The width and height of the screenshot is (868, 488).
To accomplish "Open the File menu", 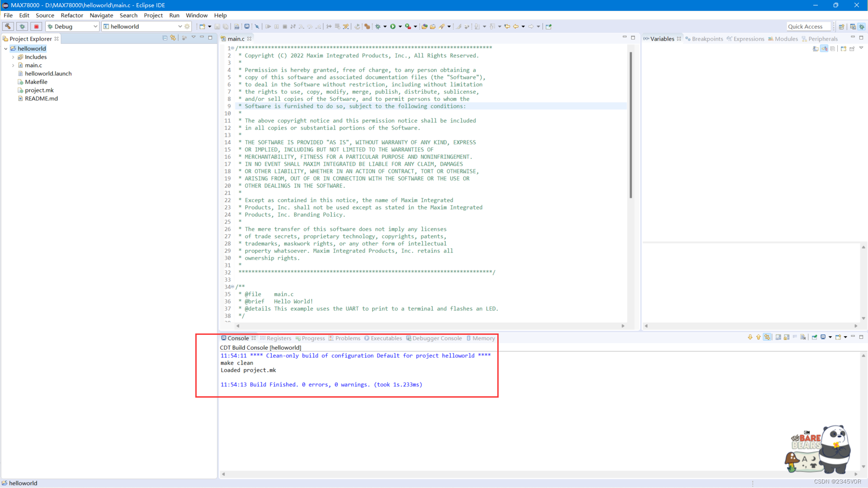I will [x=8, y=15].
